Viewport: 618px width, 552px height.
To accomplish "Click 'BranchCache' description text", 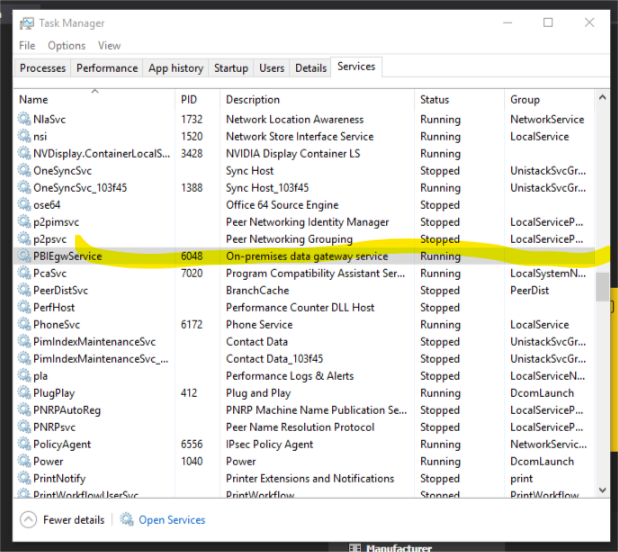I will pos(257,290).
